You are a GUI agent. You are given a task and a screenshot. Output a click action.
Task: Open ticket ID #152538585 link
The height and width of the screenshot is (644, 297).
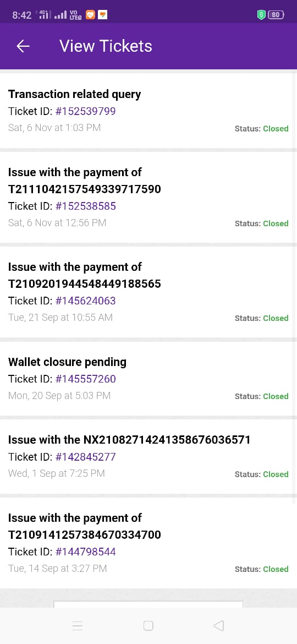(86, 206)
